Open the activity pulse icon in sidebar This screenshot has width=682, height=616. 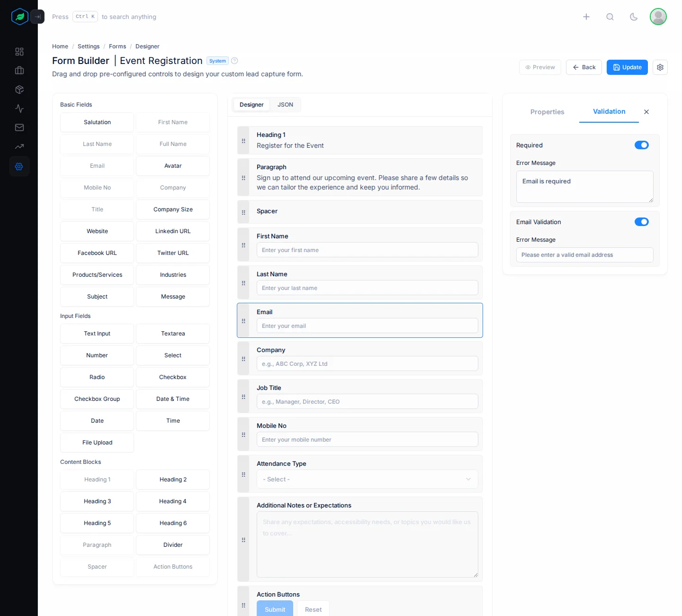19,109
